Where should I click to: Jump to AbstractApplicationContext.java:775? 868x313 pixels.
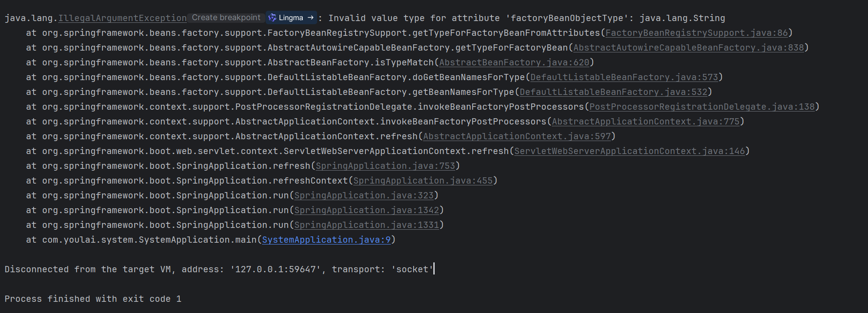645,122
